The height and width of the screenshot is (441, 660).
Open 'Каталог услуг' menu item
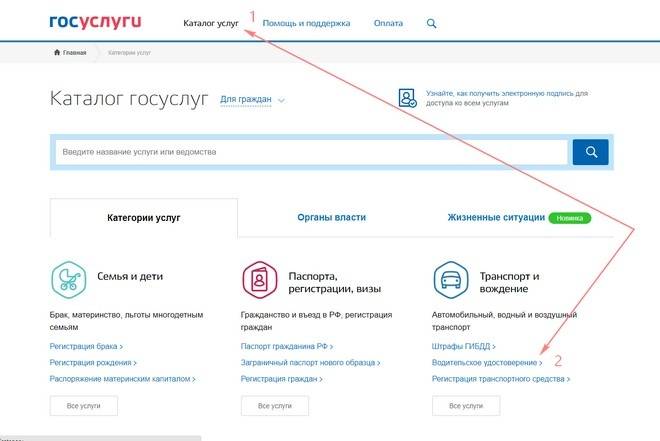click(211, 23)
